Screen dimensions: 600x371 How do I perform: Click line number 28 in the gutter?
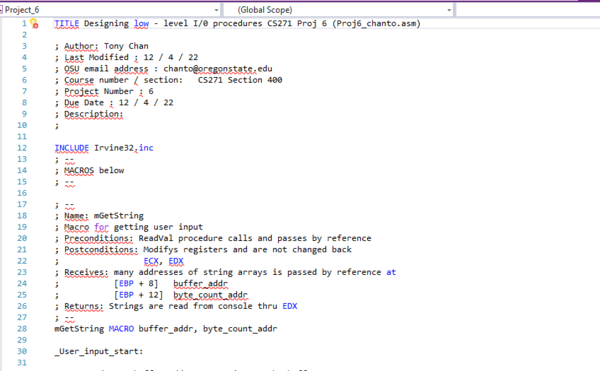click(x=22, y=329)
